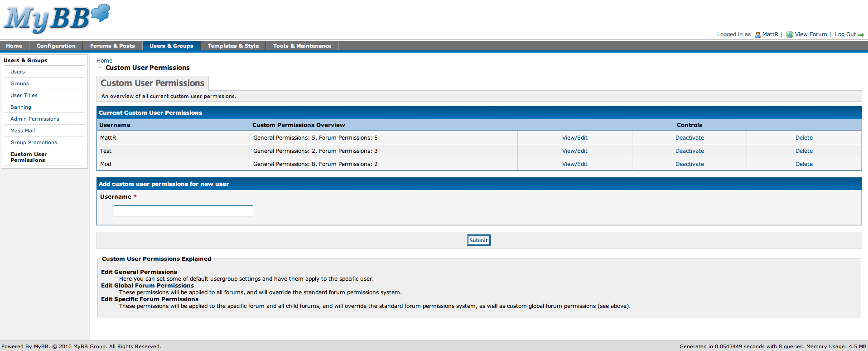
Task: Click the user icon beside MattR
Action: [x=757, y=34]
